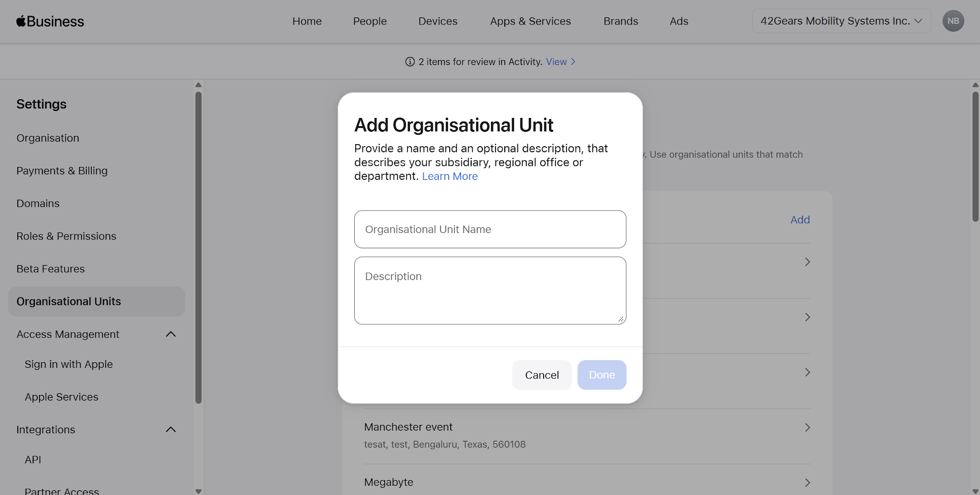Go to the Home tab
This screenshot has width=980, height=495.
(x=307, y=21)
